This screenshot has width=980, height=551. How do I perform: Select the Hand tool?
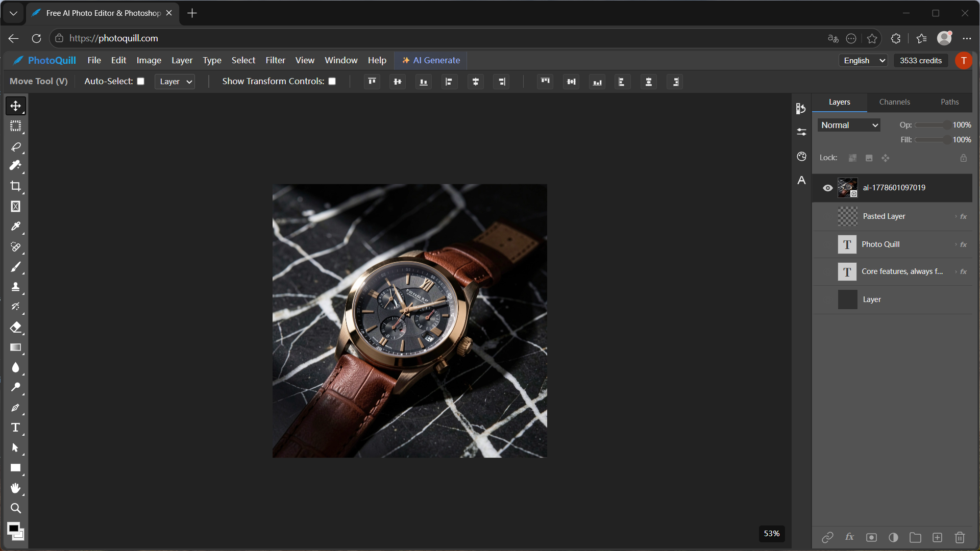(x=15, y=488)
